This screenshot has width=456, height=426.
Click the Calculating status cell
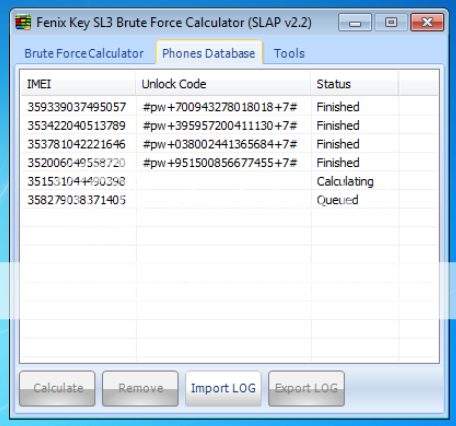point(345,182)
